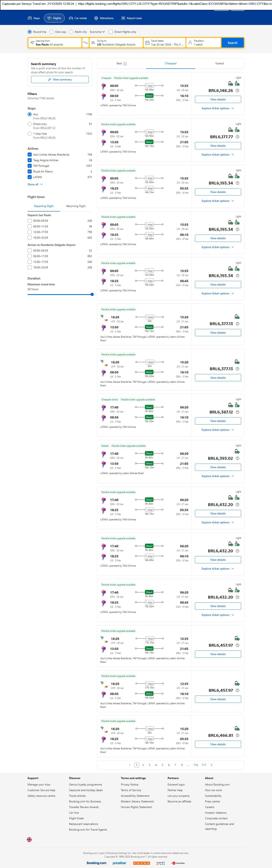The height and width of the screenshot is (868, 272).
Task: Expand the airline list with Show all
Action: [x=35, y=184]
